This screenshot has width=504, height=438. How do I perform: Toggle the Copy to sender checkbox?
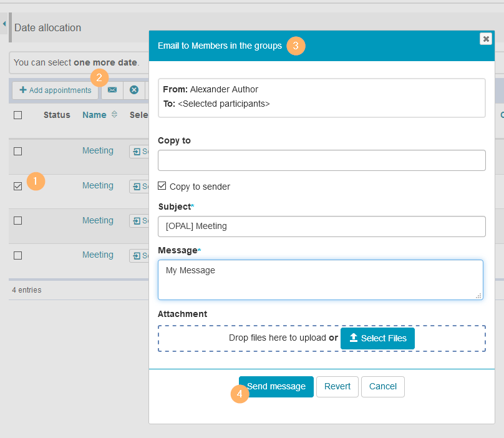pyautogui.click(x=162, y=186)
